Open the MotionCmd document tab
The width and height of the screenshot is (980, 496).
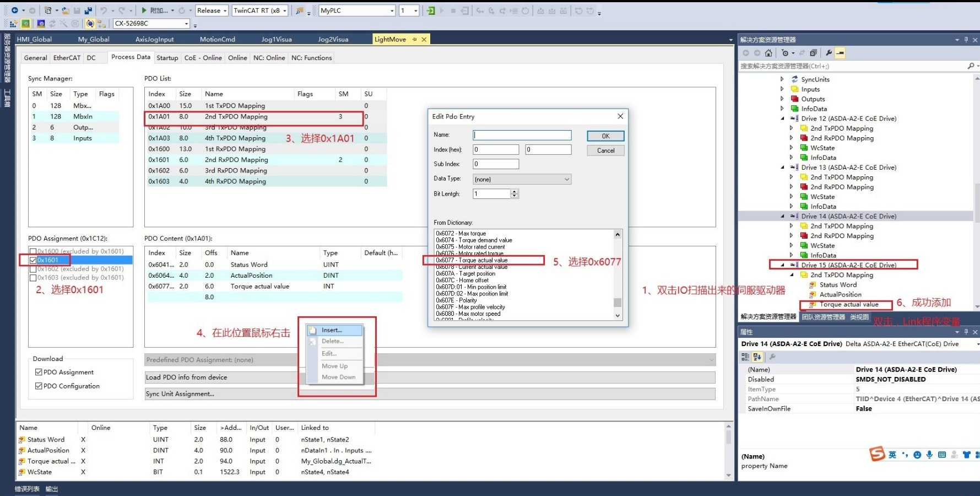coord(218,39)
